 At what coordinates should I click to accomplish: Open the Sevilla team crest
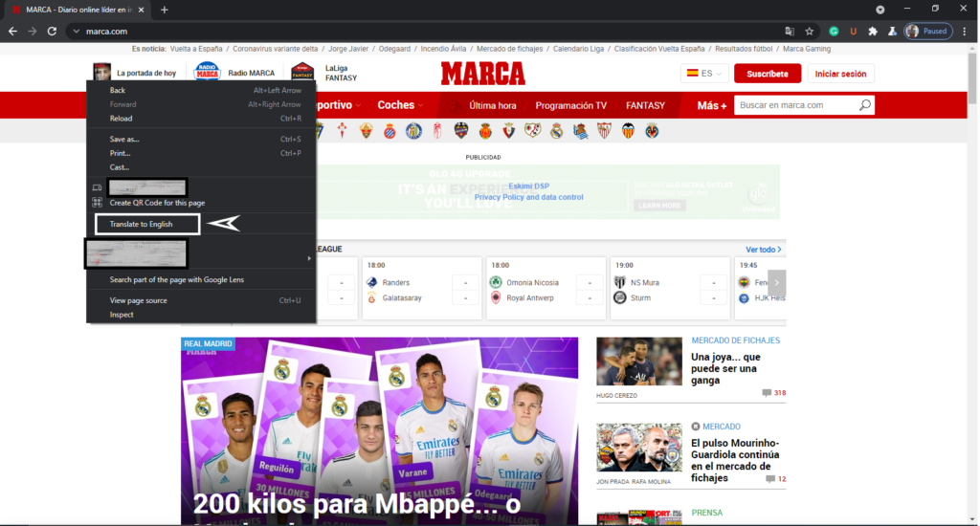pos(604,131)
